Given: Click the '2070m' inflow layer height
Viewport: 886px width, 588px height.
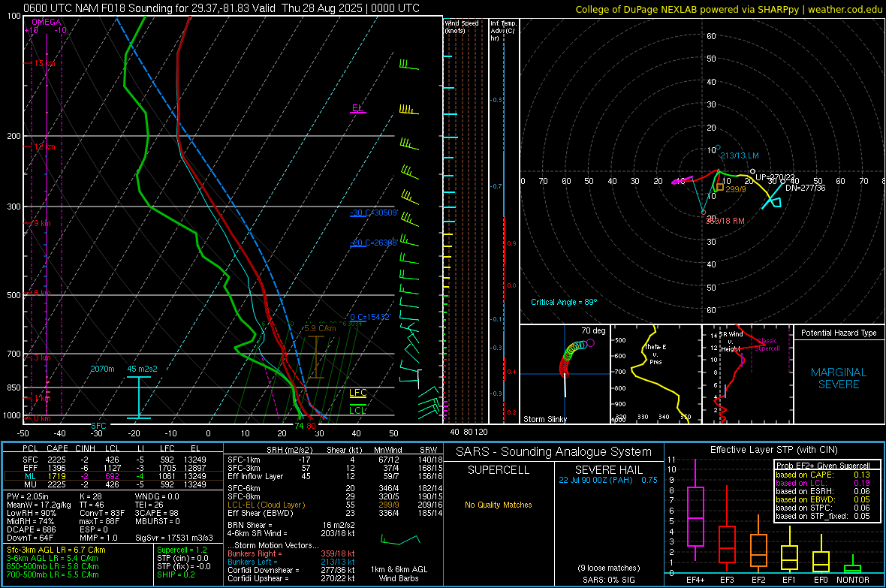Looking at the screenshot, I should point(102,369).
